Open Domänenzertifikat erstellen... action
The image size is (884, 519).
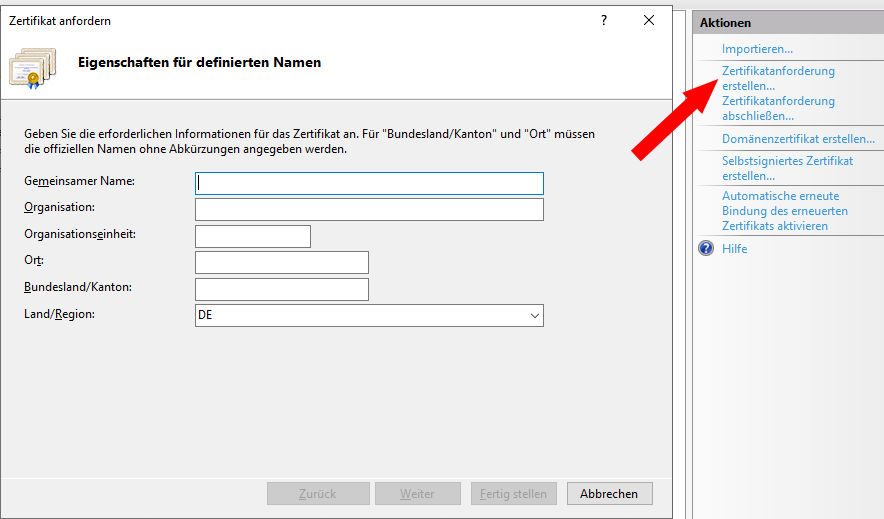coord(798,139)
